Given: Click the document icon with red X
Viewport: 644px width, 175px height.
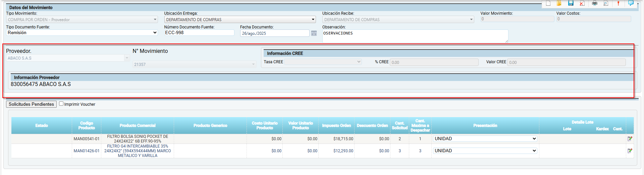Looking at the screenshot, I should [x=582, y=3].
